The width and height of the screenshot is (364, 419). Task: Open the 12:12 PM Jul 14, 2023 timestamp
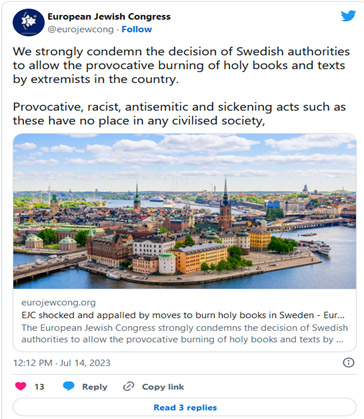[x=62, y=363]
